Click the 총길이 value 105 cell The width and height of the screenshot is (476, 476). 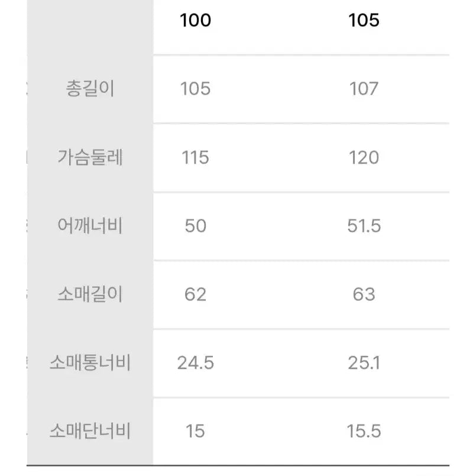click(x=195, y=89)
